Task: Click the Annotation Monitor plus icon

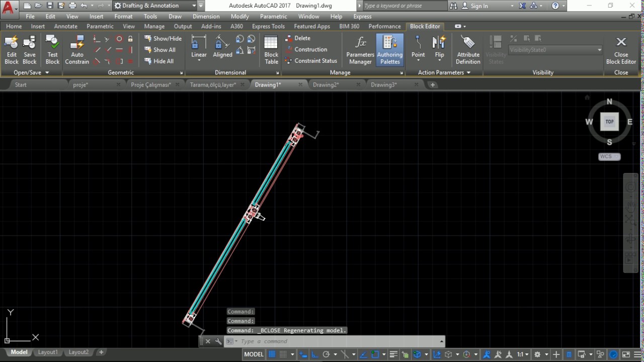Action: [x=556, y=354]
